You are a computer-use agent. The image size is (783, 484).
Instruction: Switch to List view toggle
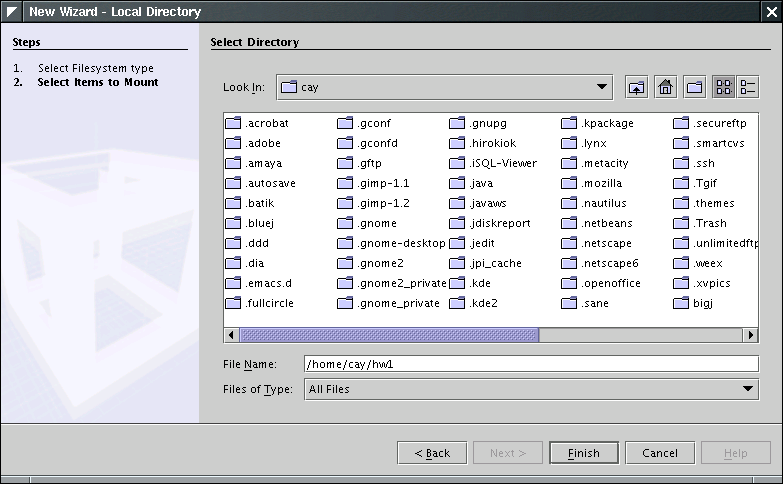[x=724, y=88]
